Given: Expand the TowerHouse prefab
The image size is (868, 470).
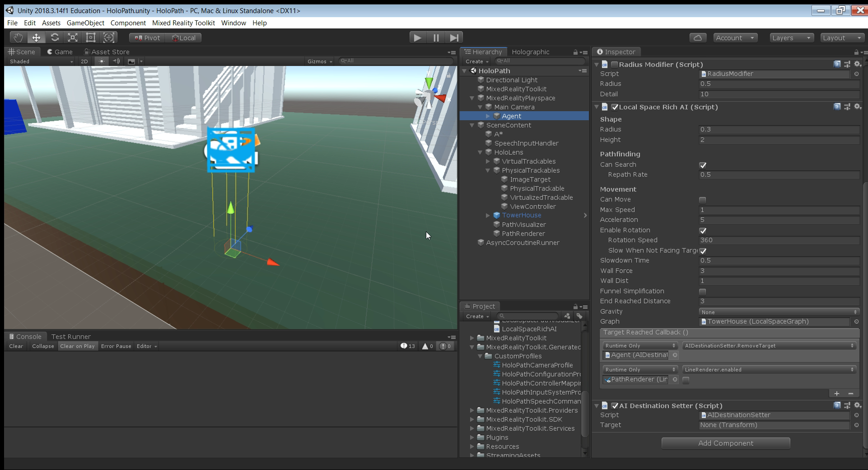Looking at the screenshot, I should coord(488,216).
